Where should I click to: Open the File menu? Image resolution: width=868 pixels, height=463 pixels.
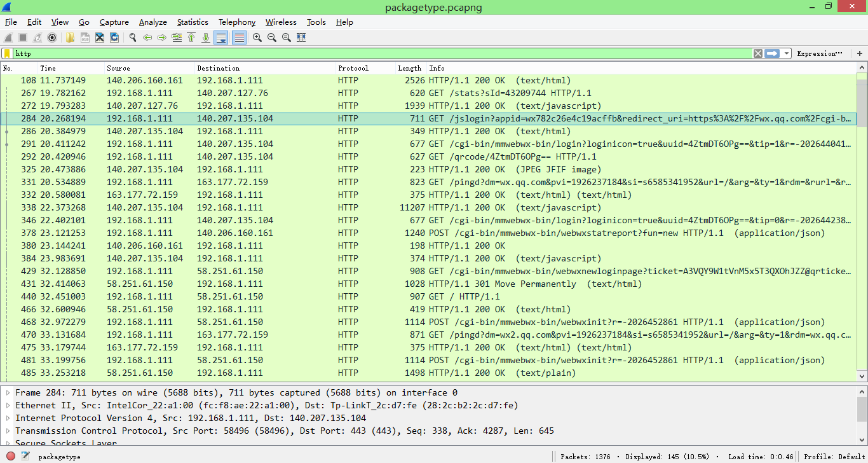tap(11, 22)
